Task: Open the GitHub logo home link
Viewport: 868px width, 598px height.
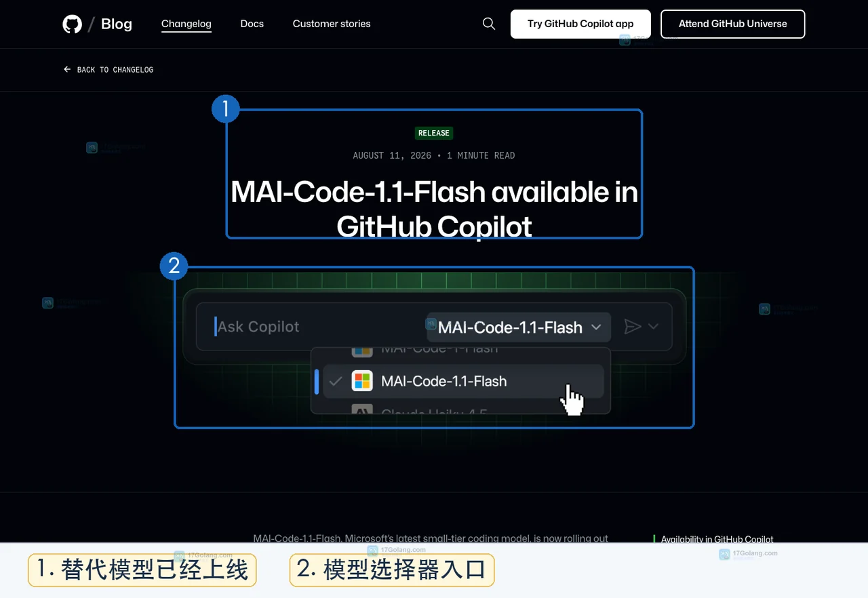Action: tap(72, 24)
